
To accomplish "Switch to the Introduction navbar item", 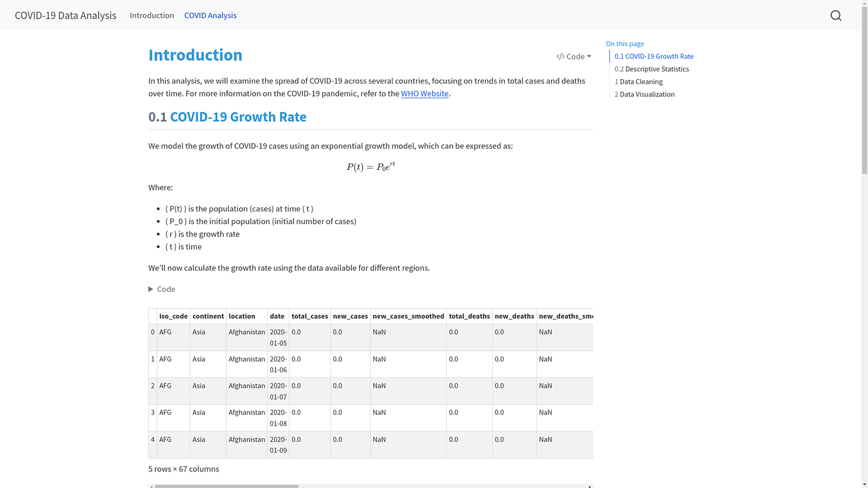I will [x=151, y=15].
